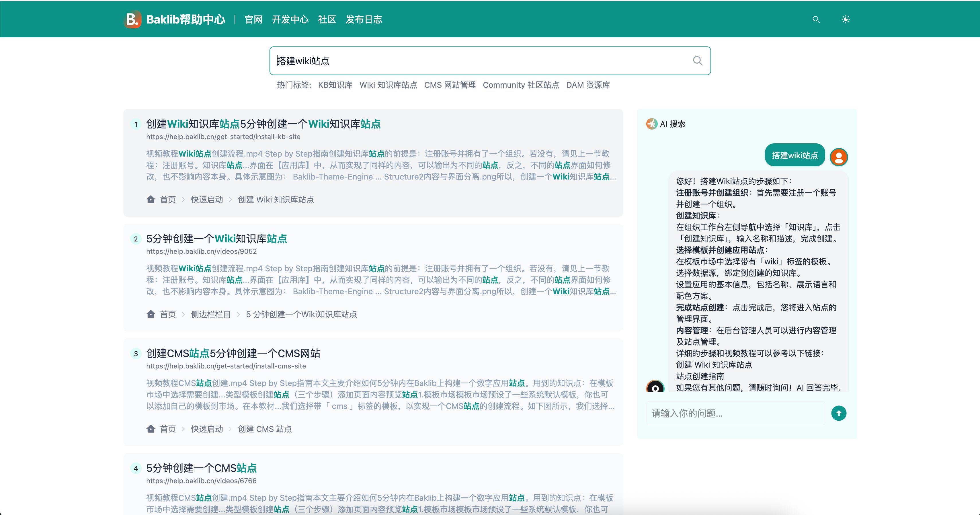Viewport: 980px width, 515px height.
Task: Click result 1 description snippet text
Action: tap(381, 165)
